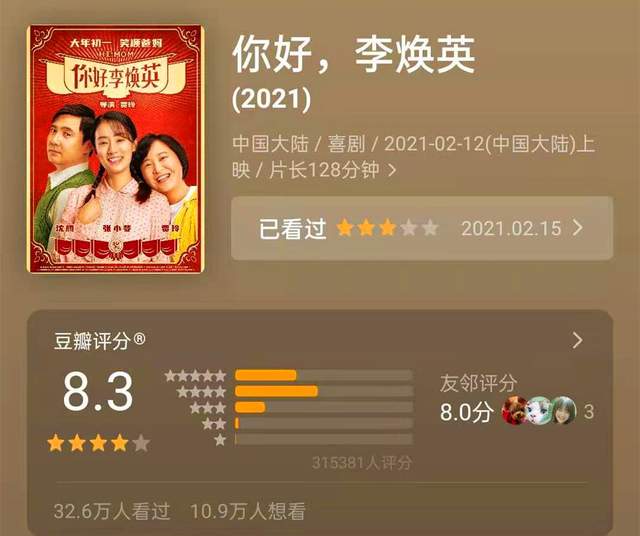Viewport: 640px width, 536px height.
Task: Expand 豆瓣评分 section arrow
Action: coord(577,340)
